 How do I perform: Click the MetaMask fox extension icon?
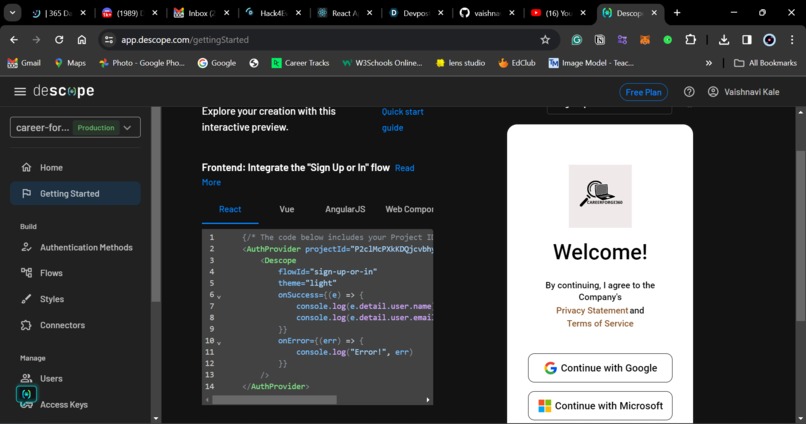point(645,40)
